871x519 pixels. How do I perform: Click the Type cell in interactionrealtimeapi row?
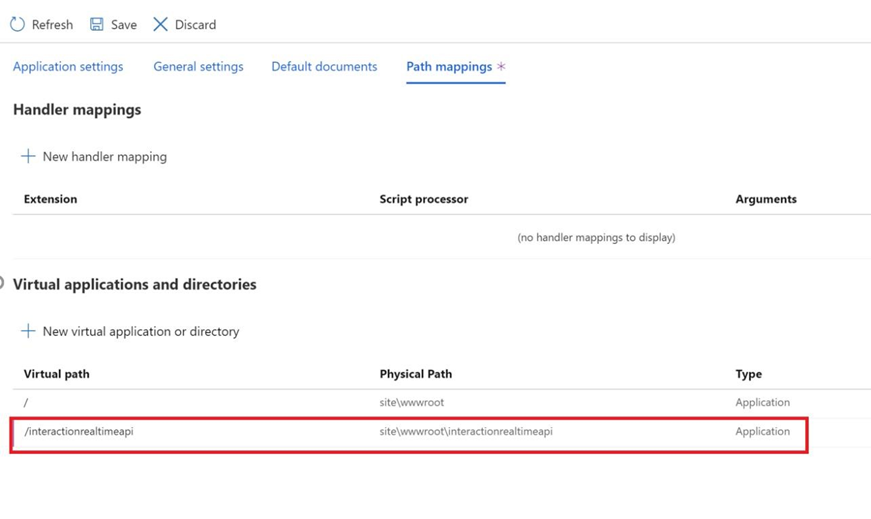click(762, 431)
